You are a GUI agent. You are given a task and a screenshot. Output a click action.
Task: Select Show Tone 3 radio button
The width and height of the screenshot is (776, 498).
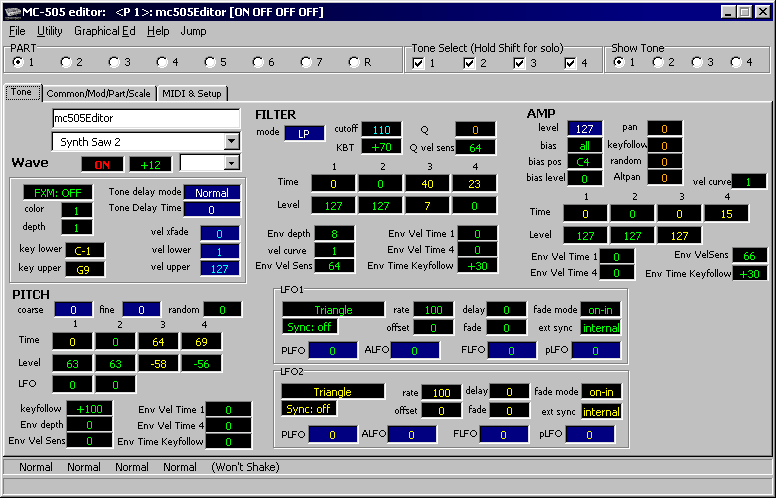697,62
